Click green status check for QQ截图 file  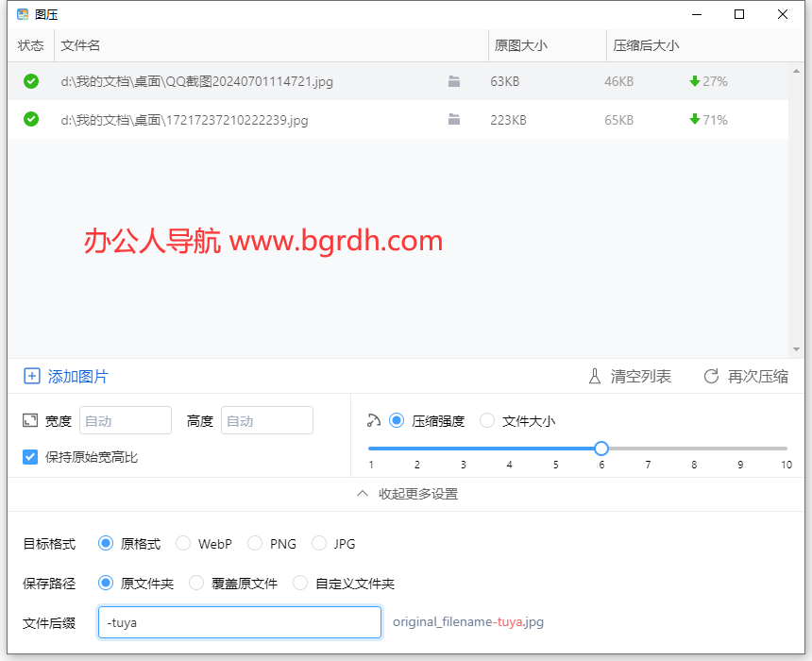(31, 81)
